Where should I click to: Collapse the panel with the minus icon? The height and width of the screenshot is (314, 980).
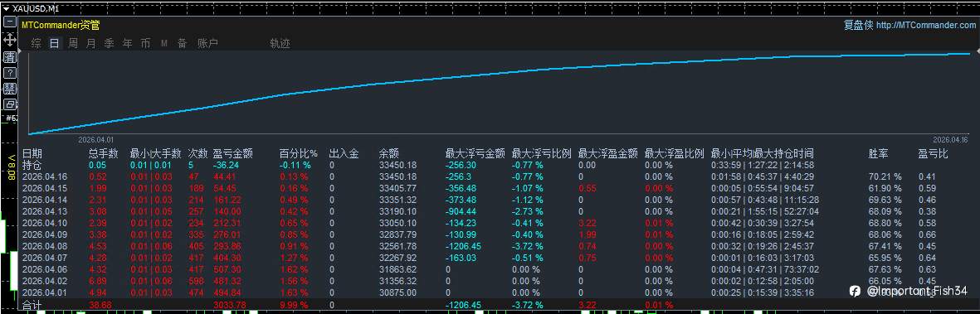pyautogui.click(x=9, y=22)
